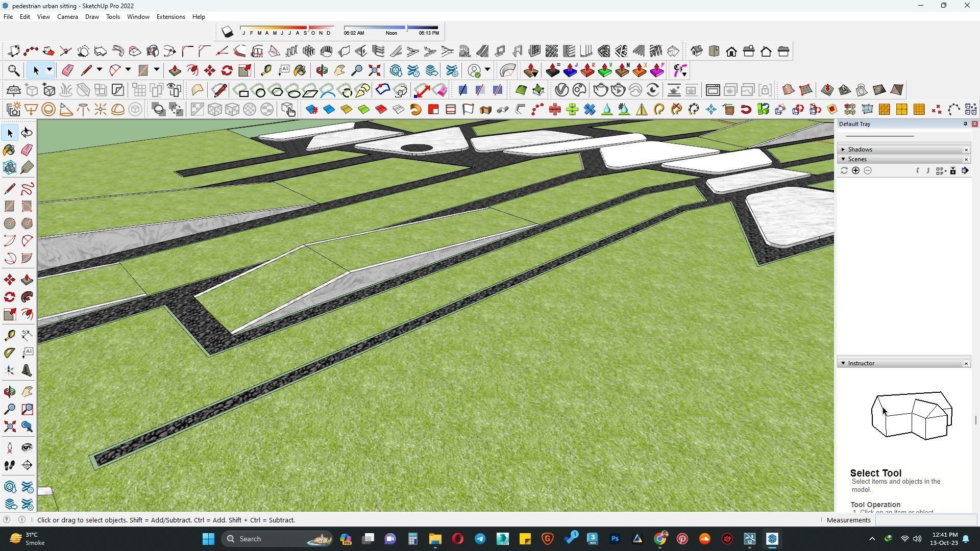Choose the Pan hand tool
This screenshot has height=551, width=980.
pos(27,392)
